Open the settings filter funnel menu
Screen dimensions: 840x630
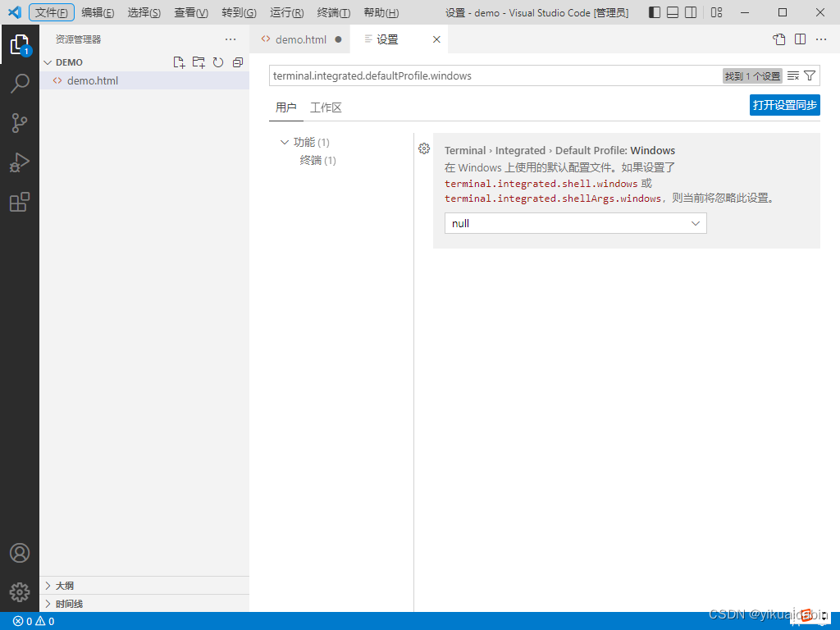pyautogui.click(x=810, y=75)
